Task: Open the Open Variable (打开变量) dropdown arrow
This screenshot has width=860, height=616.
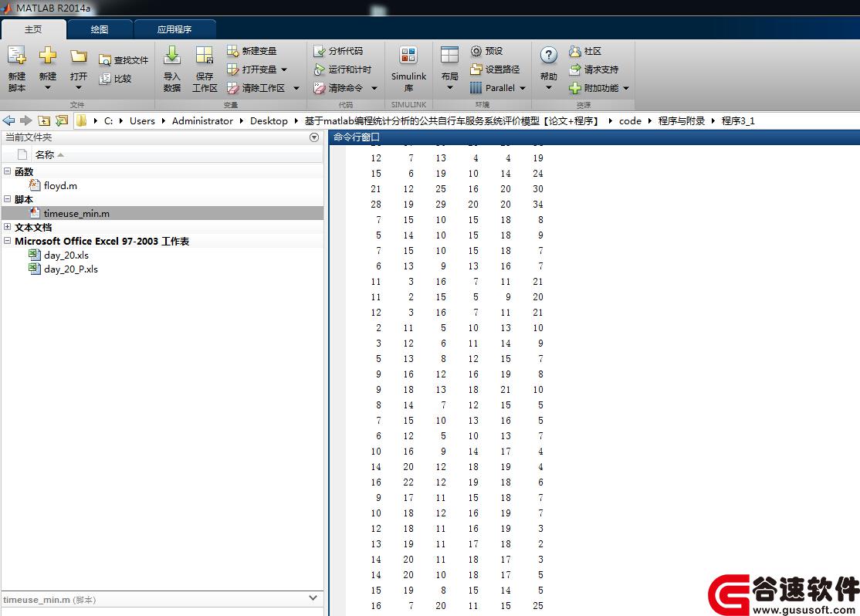Action: 284,69
